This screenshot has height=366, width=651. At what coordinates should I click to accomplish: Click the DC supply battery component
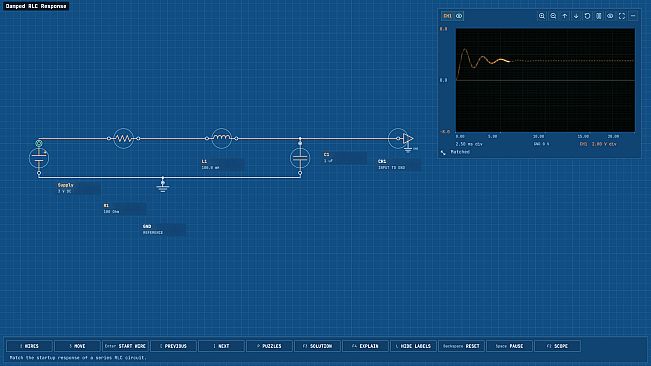tap(39, 158)
